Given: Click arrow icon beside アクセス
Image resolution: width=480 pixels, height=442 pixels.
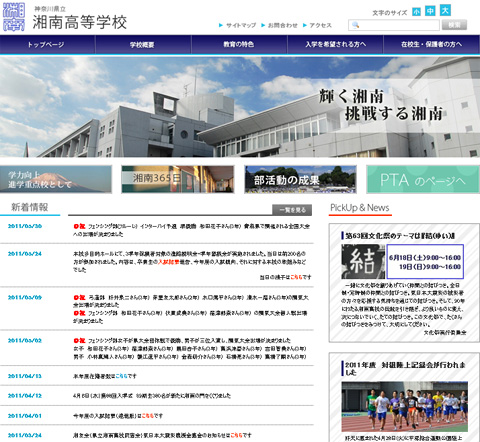Looking at the screenshot, I should point(305,25).
